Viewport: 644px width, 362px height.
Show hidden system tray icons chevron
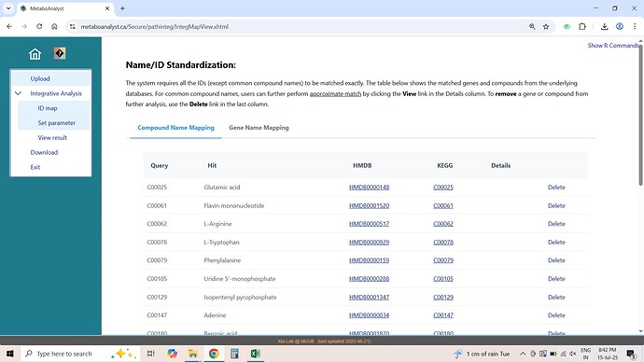pos(523,354)
